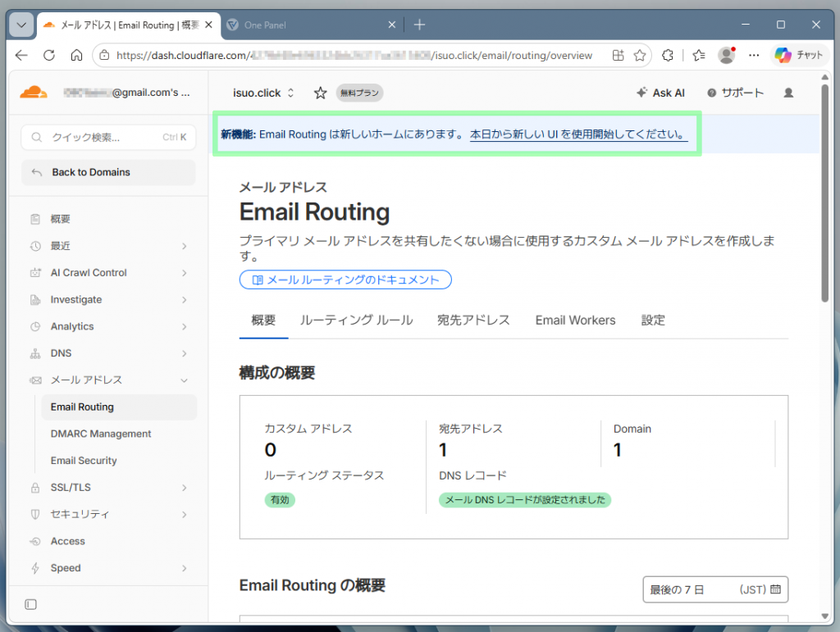Toggle sidebar collapse icon at bottom
Image resolution: width=840 pixels, height=632 pixels.
[x=30, y=605]
